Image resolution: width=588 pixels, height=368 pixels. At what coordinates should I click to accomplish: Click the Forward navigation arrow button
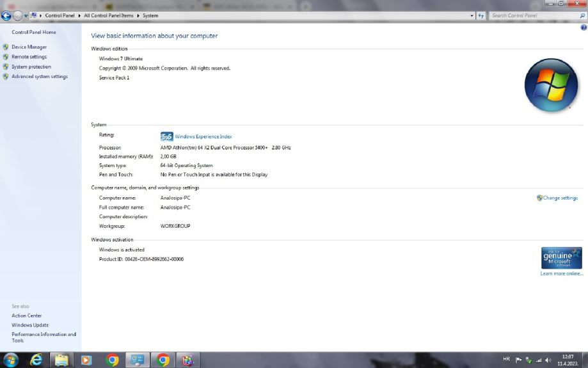click(18, 16)
